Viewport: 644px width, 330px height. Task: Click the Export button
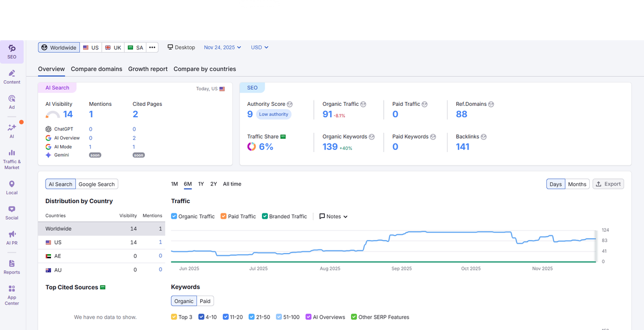(x=608, y=183)
